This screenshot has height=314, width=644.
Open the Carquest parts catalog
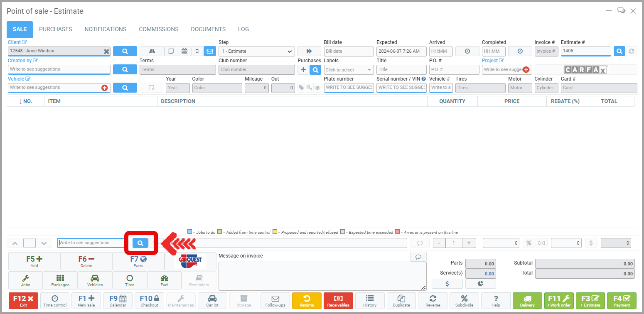[x=190, y=261]
